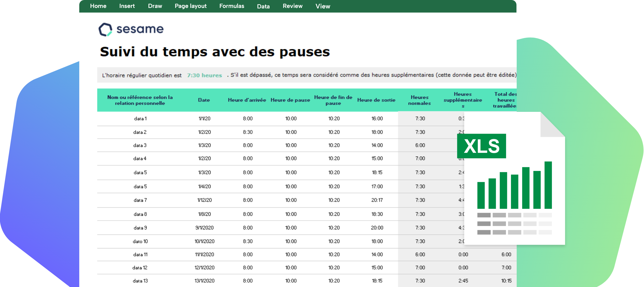This screenshot has width=644, height=287.
Task: Select the date cell '1/1/20'
Action: 204,119
